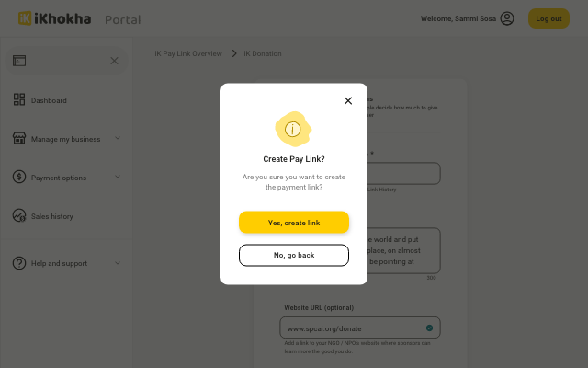Image resolution: width=588 pixels, height=368 pixels.
Task: Go to iK Pay Link Overview breadcrumb
Action: pos(188,54)
